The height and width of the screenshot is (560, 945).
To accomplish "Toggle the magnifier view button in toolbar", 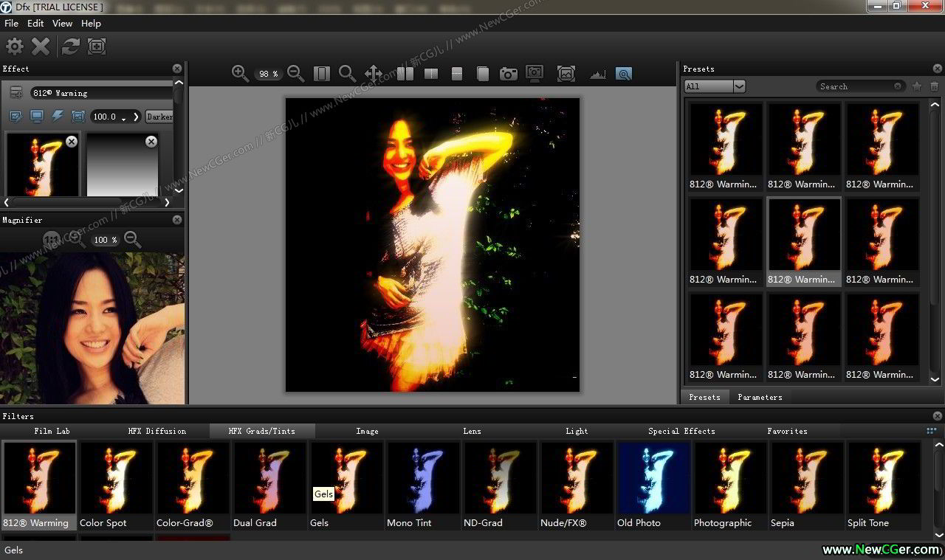I will coord(624,74).
